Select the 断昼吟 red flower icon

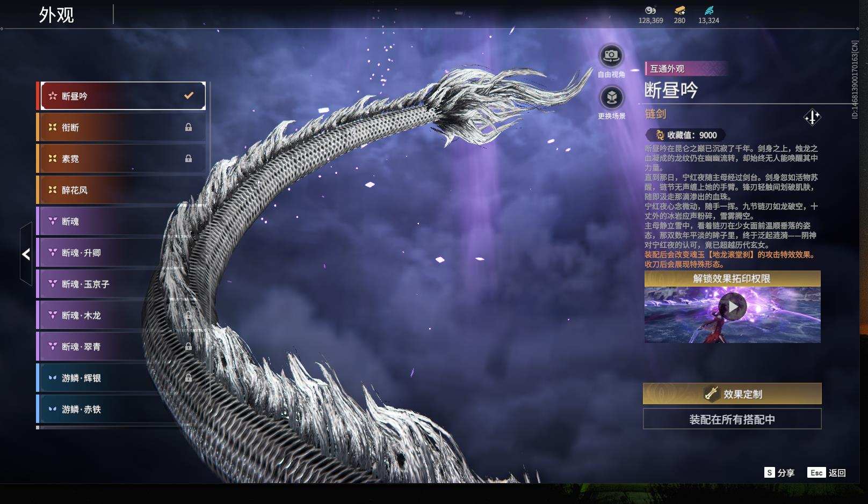pyautogui.click(x=52, y=95)
